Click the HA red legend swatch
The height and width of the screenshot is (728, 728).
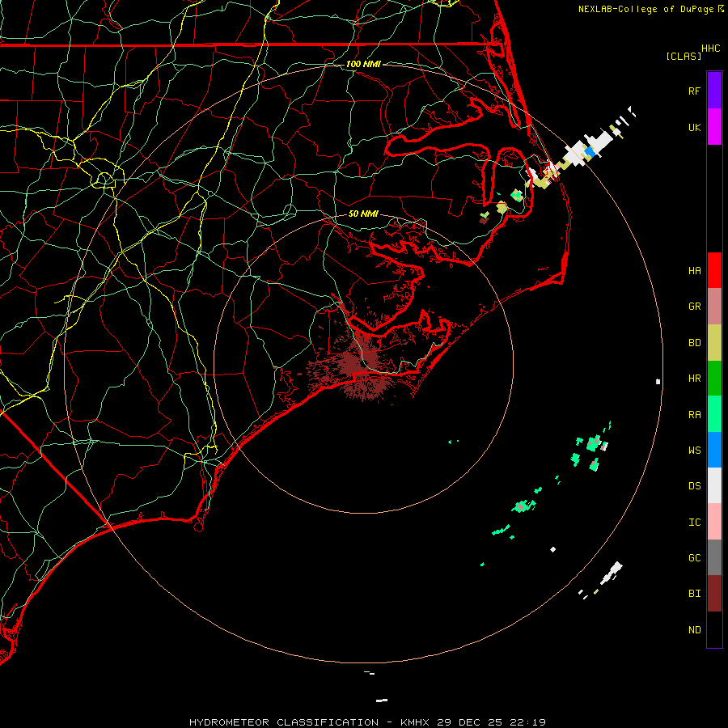[x=714, y=270]
